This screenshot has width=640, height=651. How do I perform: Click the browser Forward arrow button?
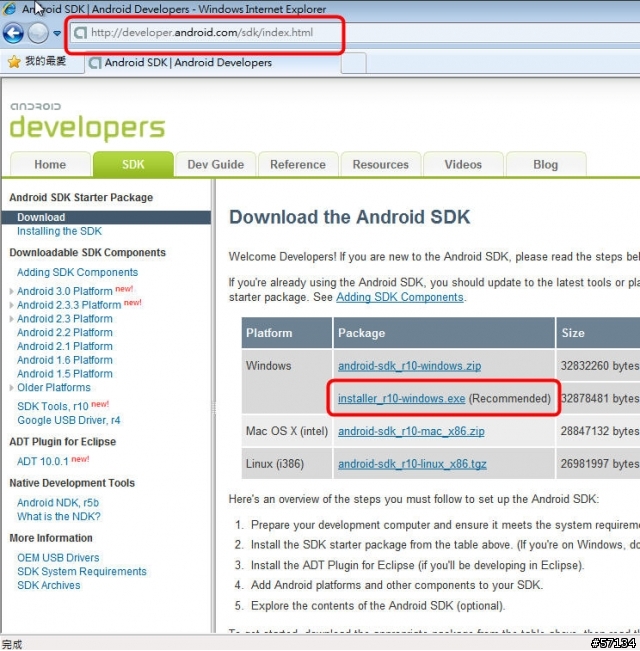[38, 33]
